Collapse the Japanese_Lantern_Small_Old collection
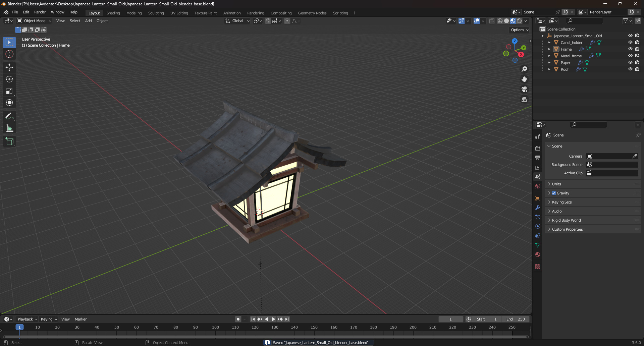 (x=543, y=36)
